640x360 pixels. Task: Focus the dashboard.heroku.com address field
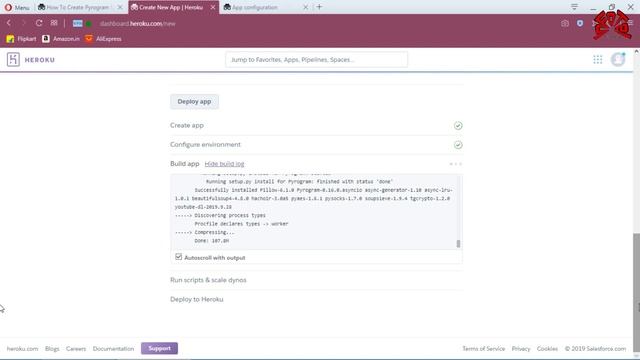pos(138,24)
